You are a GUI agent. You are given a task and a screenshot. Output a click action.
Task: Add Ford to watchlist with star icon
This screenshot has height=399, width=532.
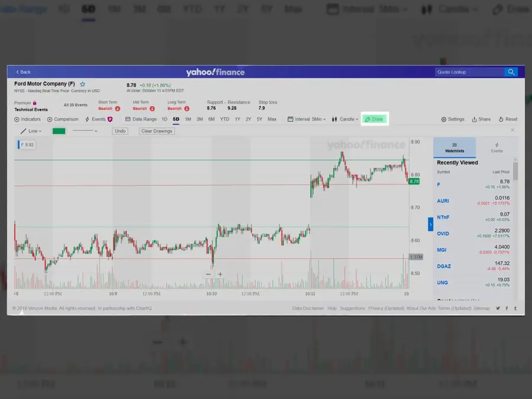point(83,85)
